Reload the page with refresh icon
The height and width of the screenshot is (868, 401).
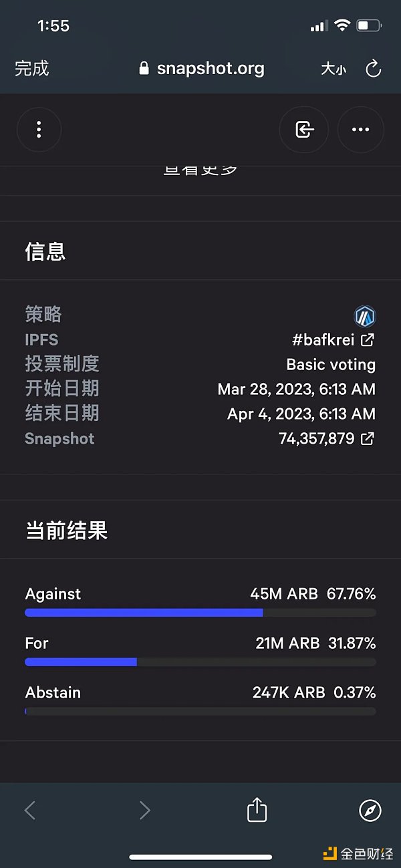(x=373, y=68)
